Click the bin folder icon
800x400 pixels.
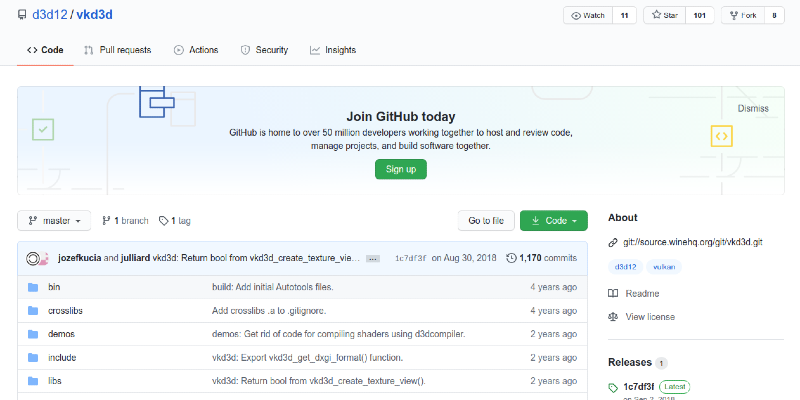tap(32, 287)
